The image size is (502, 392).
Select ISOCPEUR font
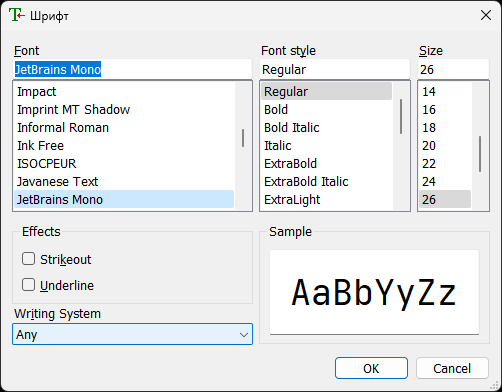pos(124,163)
